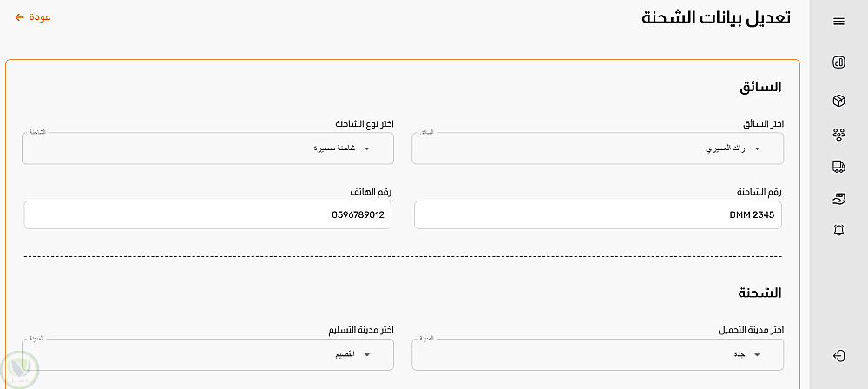Screen dimensions: 868x389
Task: Open the hamburger menu in sidebar
Action: click(838, 22)
